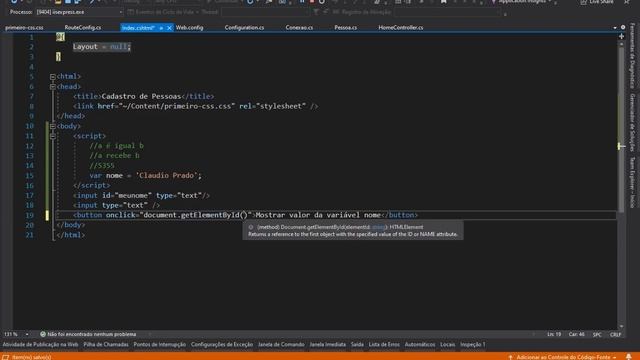Click the CRLF line ending indicator
Screen dimensions: 640x360
click(x=616, y=334)
